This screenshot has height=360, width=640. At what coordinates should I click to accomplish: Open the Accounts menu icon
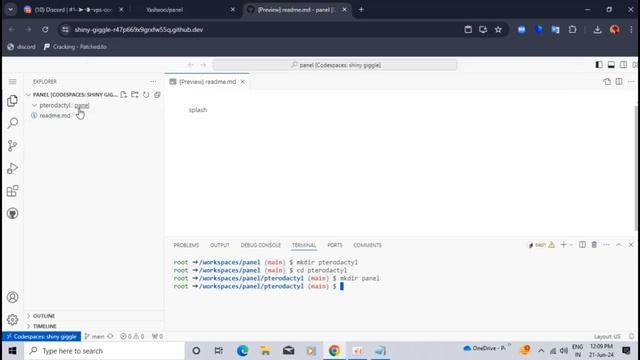coord(13,297)
